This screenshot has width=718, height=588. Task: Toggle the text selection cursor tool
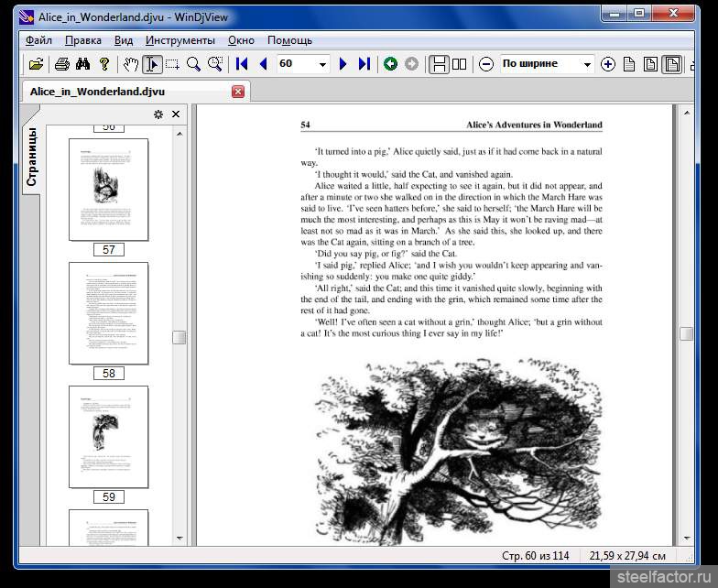pos(152,64)
